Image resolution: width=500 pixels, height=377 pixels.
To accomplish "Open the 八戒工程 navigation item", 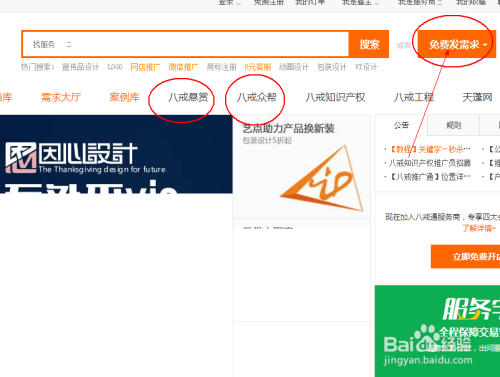I will tap(414, 97).
